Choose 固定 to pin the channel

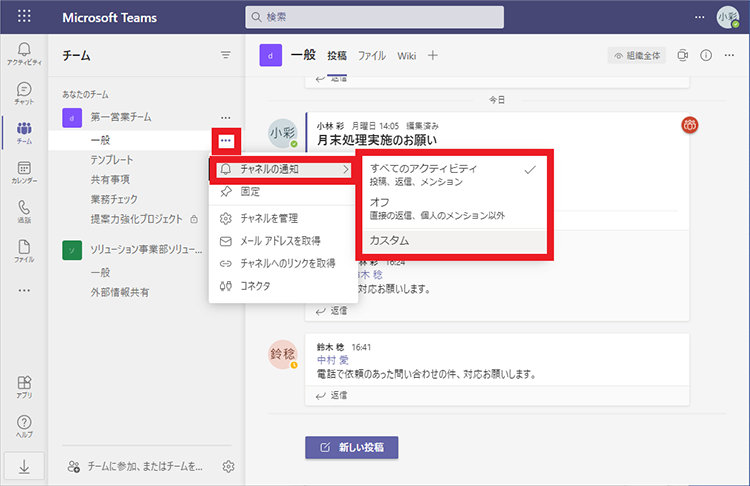(x=284, y=192)
